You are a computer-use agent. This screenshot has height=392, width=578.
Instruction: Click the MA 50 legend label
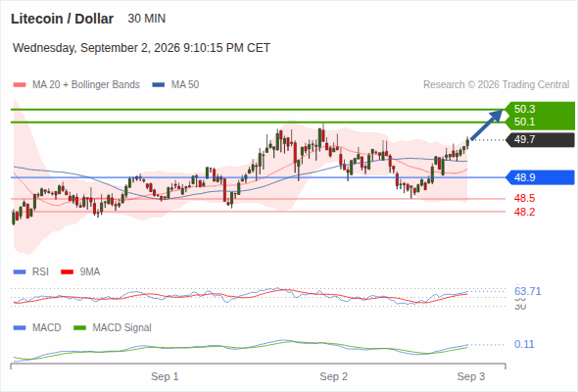[185, 84]
